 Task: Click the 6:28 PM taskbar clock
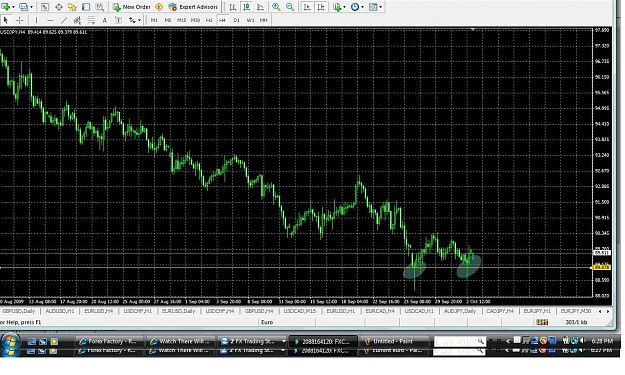(x=602, y=341)
